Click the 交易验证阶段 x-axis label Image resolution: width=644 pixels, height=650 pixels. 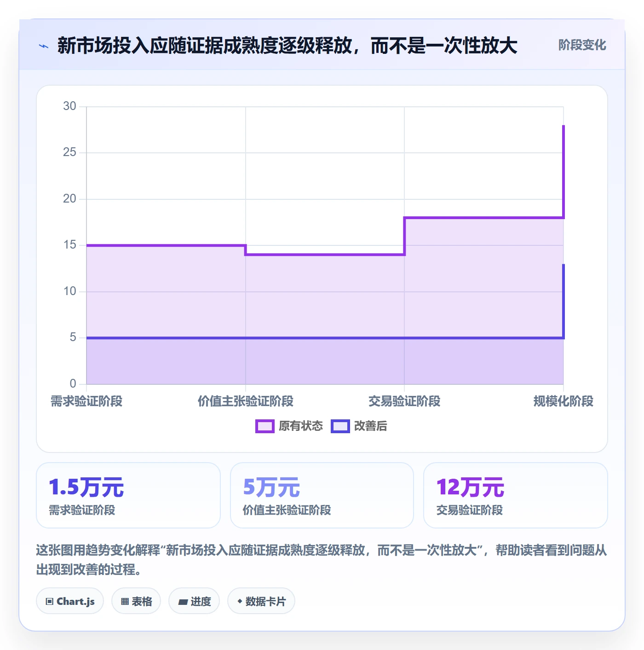404,401
